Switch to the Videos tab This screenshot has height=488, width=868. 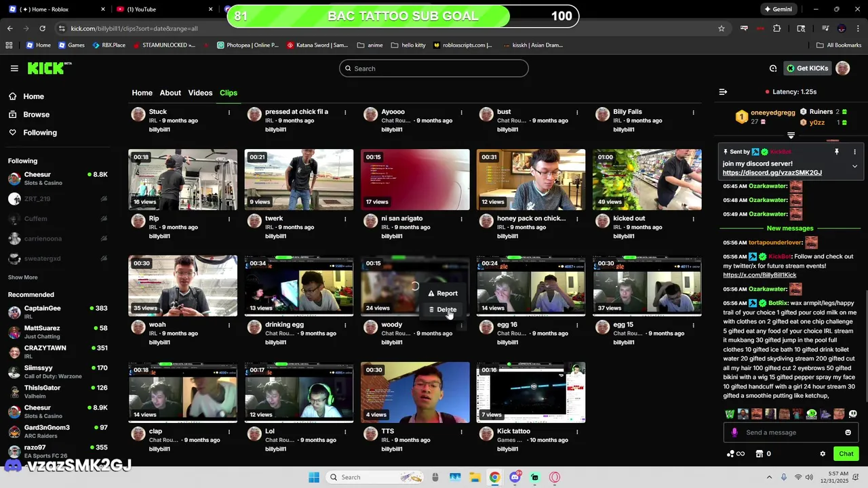pyautogui.click(x=200, y=93)
